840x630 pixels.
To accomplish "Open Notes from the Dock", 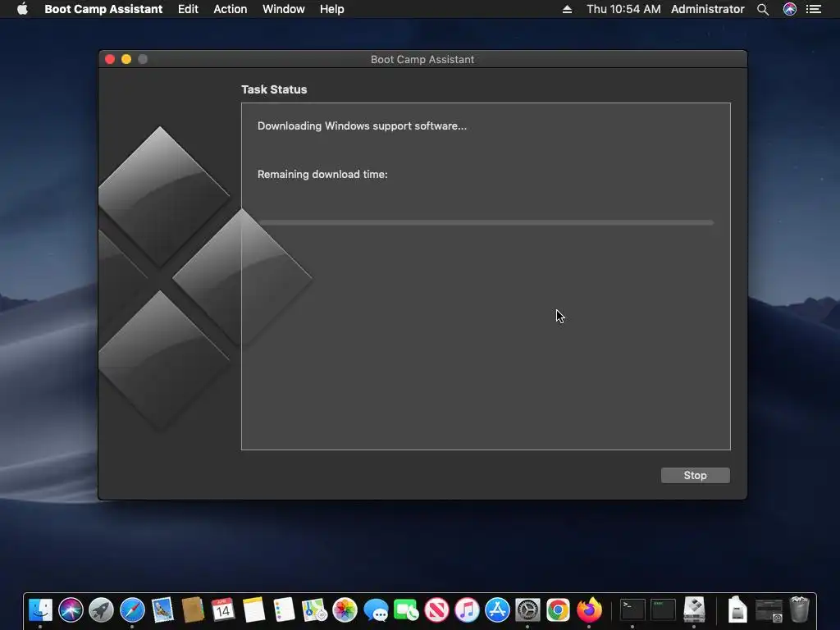I will click(x=253, y=609).
